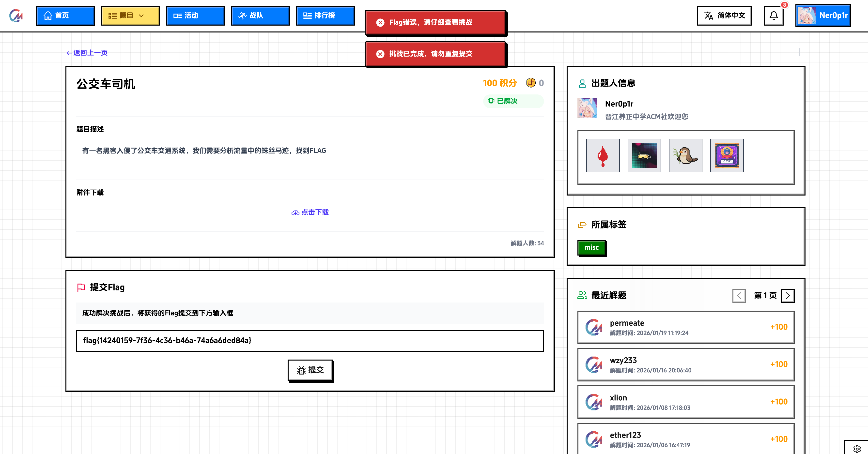868x454 pixels.
Task: Open the 简体中文 language selector
Action: pyautogui.click(x=725, y=15)
